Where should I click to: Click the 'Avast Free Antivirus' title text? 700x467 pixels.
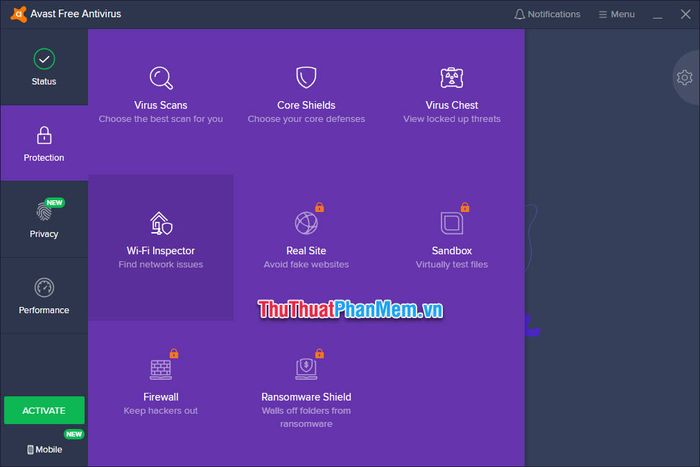point(76,14)
